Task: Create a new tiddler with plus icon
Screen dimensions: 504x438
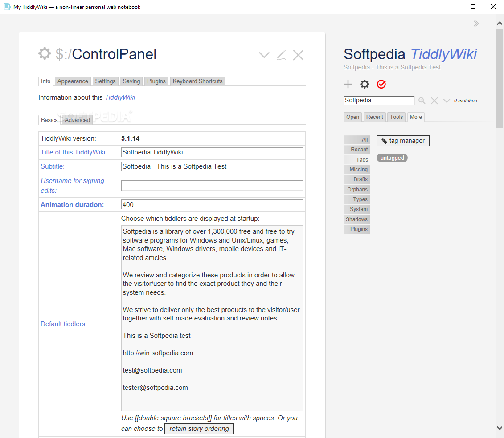Action: click(x=348, y=84)
